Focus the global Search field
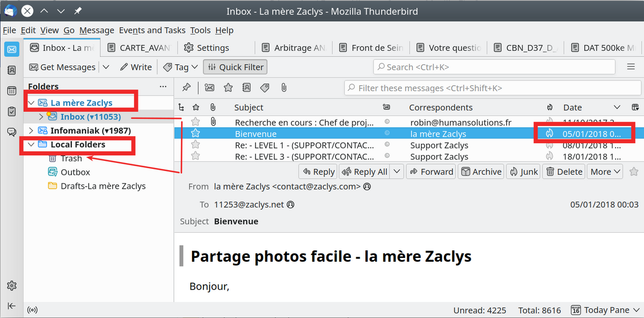Screen dimensions: 644x318 (494, 67)
